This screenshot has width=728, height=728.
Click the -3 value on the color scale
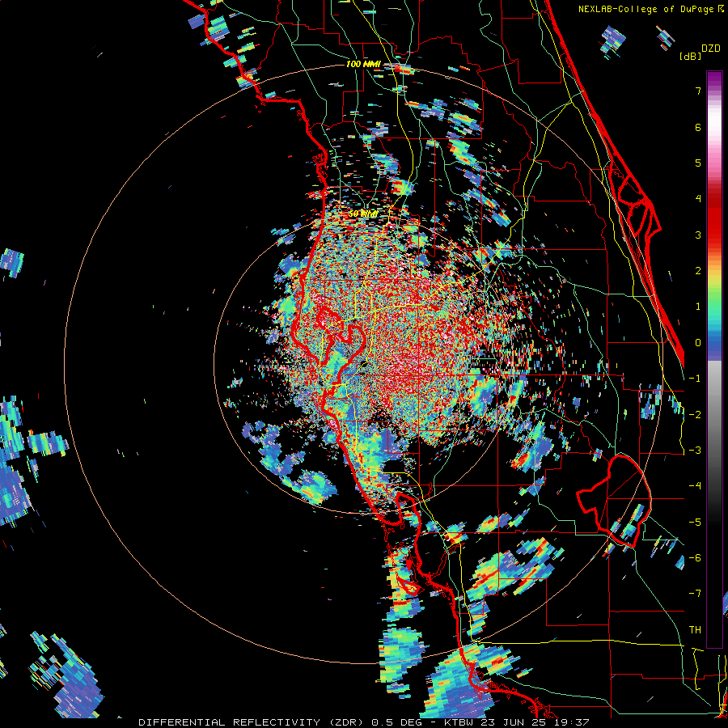(x=695, y=451)
